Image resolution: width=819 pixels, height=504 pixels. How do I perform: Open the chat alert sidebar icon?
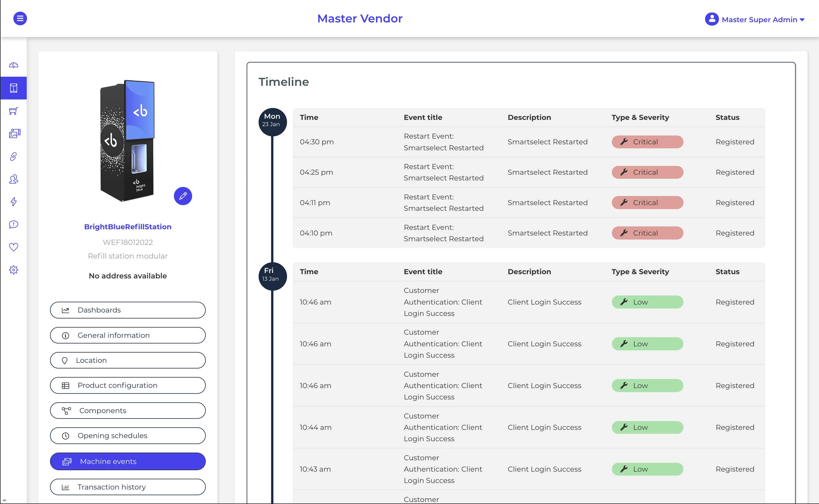(14, 224)
